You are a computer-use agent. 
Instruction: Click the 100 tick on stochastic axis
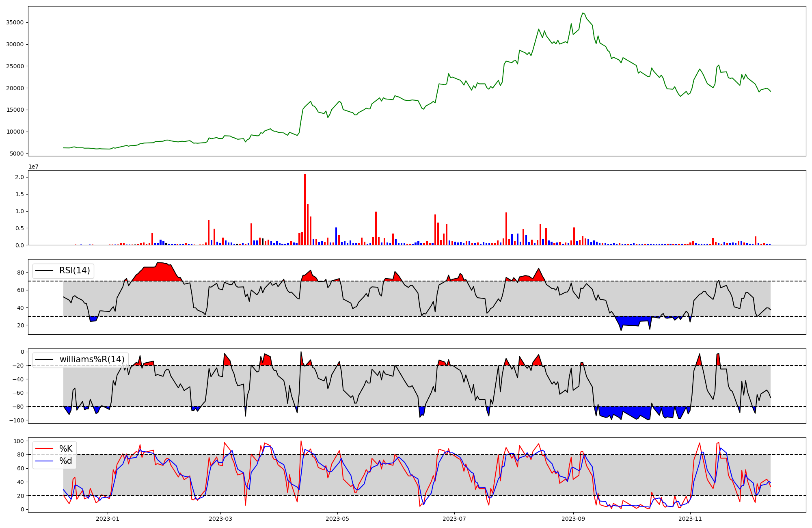point(19,441)
